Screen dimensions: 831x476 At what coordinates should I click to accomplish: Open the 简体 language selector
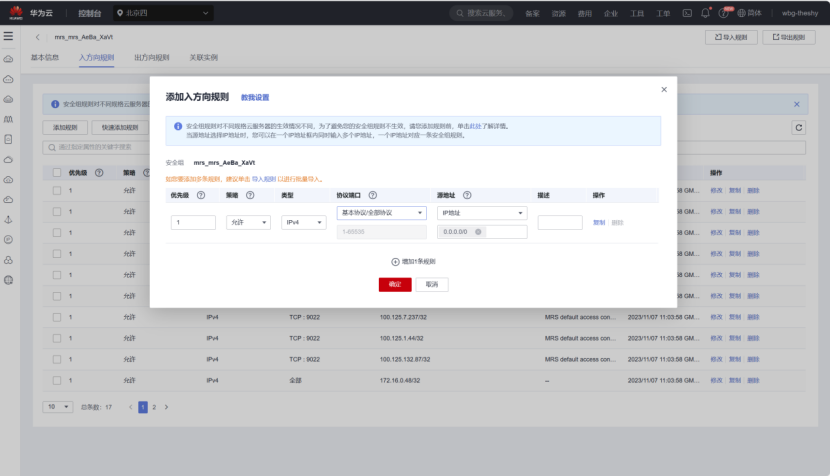point(749,13)
